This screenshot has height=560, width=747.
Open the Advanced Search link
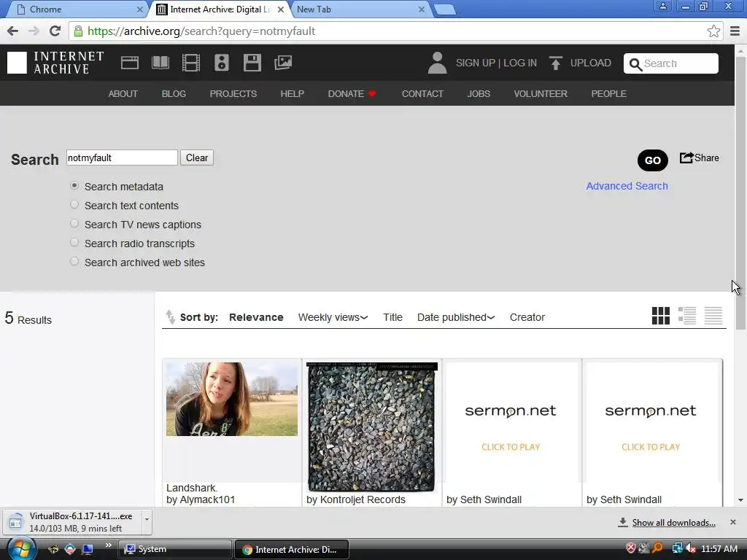click(x=627, y=186)
